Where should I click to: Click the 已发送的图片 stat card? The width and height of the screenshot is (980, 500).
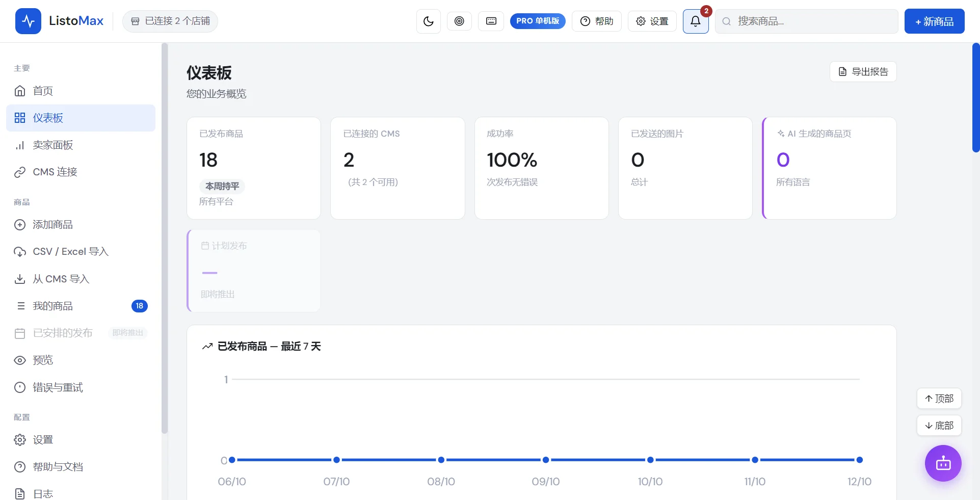point(685,168)
